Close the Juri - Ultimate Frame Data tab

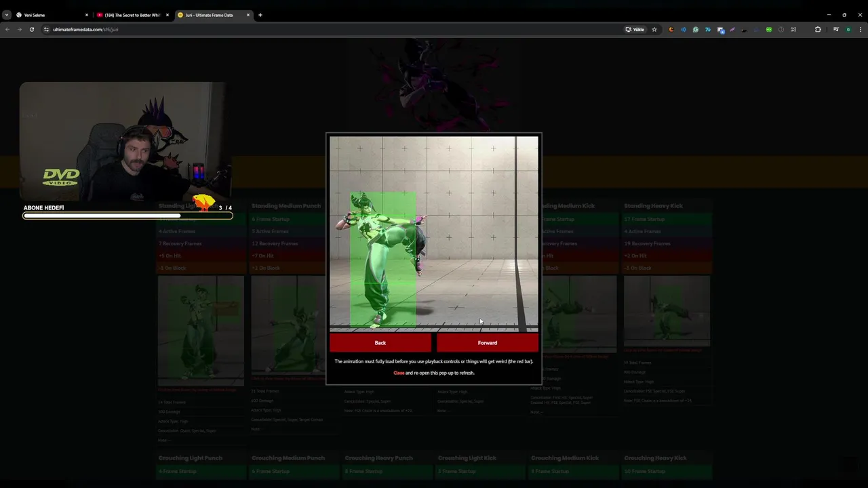point(248,15)
